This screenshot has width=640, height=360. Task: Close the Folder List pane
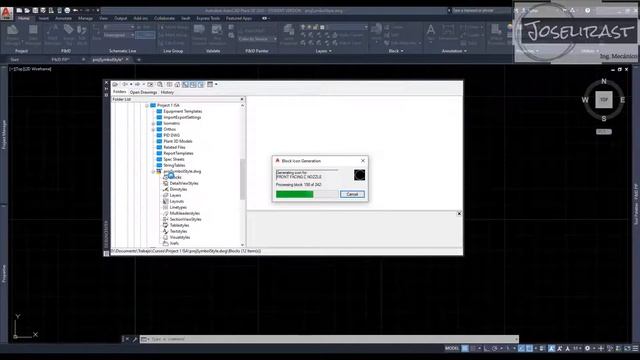pyautogui.click(x=242, y=99)
